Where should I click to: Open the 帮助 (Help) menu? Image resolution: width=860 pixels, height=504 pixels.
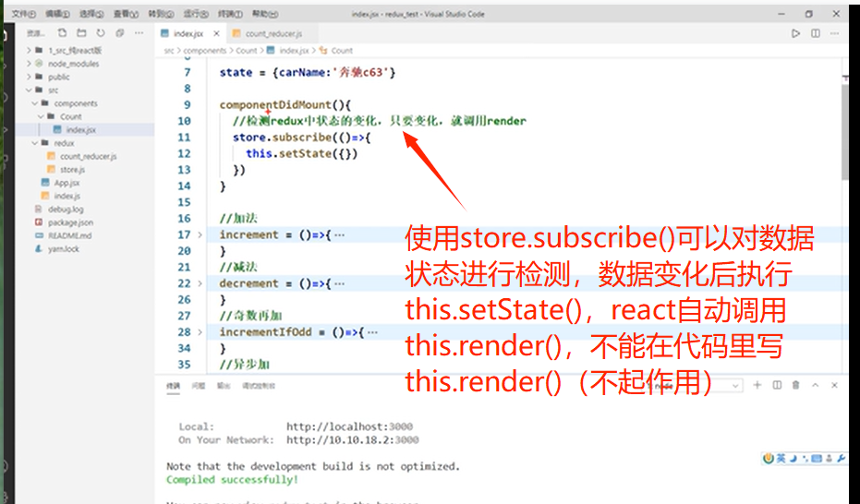265,14
